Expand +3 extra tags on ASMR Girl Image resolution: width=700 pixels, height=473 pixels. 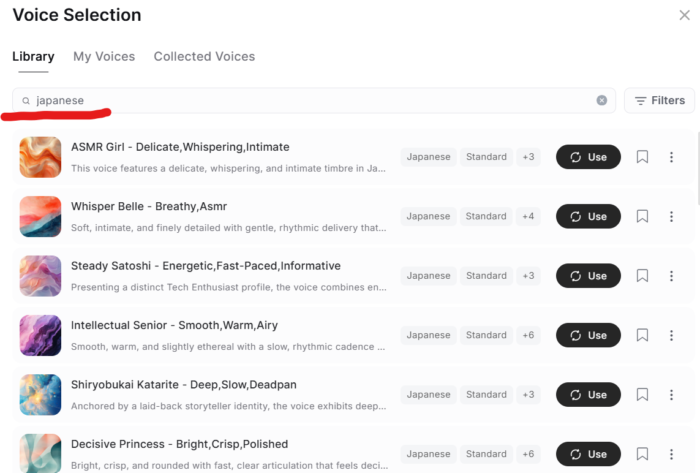click(528, 157)
